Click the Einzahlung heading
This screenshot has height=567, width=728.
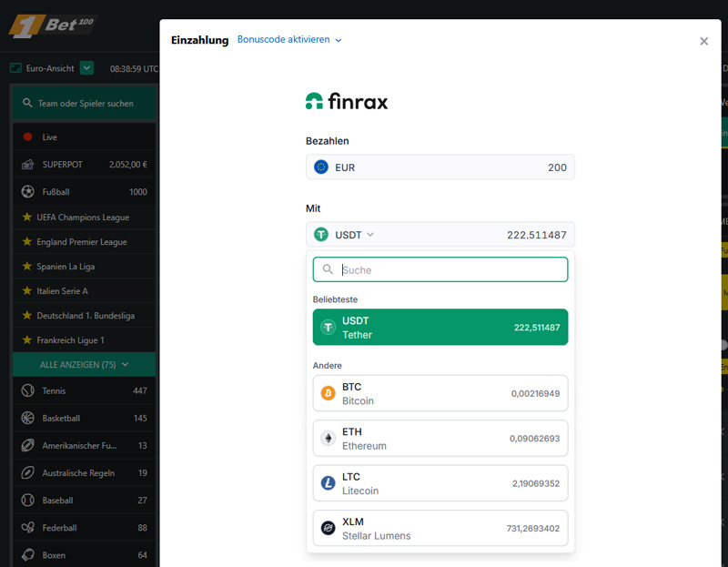click(199, 40)
